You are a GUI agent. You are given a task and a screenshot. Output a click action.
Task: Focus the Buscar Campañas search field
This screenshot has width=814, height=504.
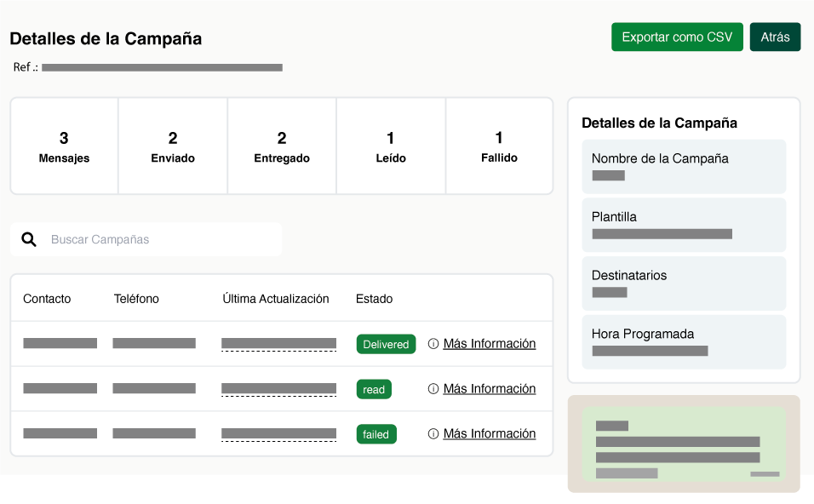point(146,239)
